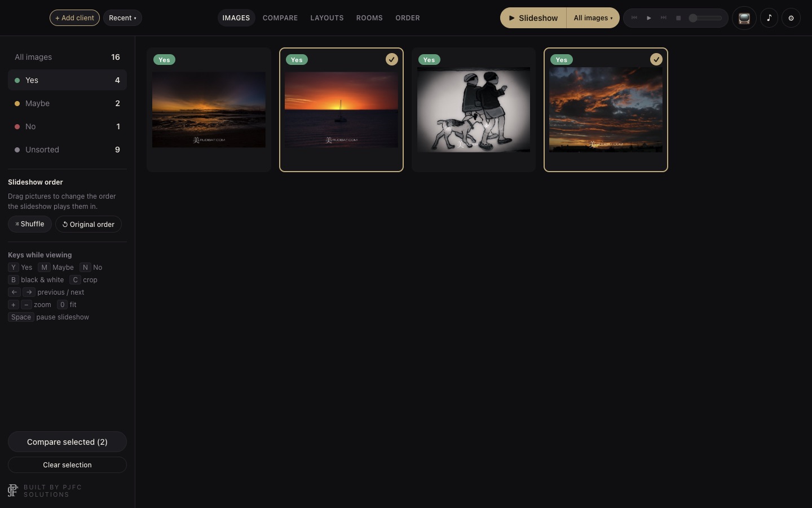Open the gear settings icon
Image resolution: width=812 pixels, height=508 pixels.
coord(791,18)
